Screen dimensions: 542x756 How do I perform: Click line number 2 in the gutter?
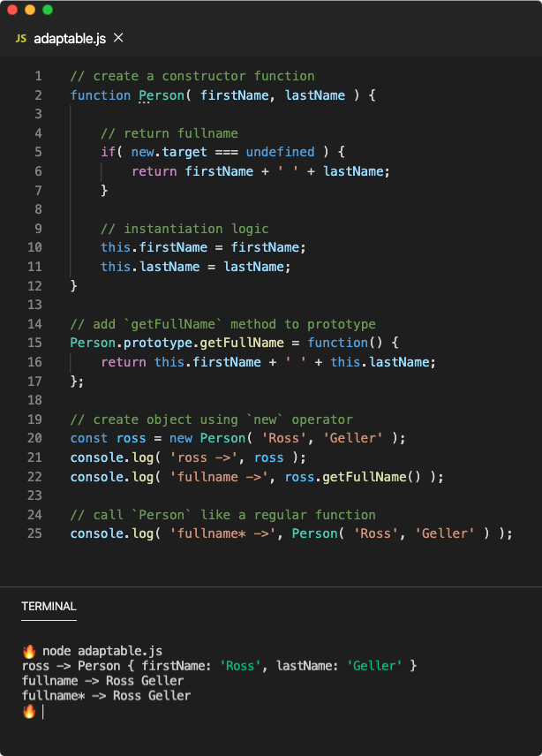(x=38, y=95)
